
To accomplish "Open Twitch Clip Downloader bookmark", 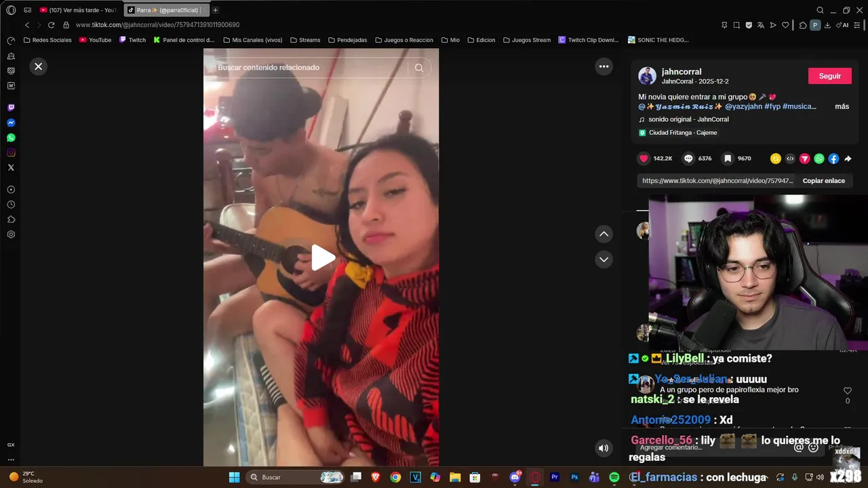I will click(x=588, y=40).
